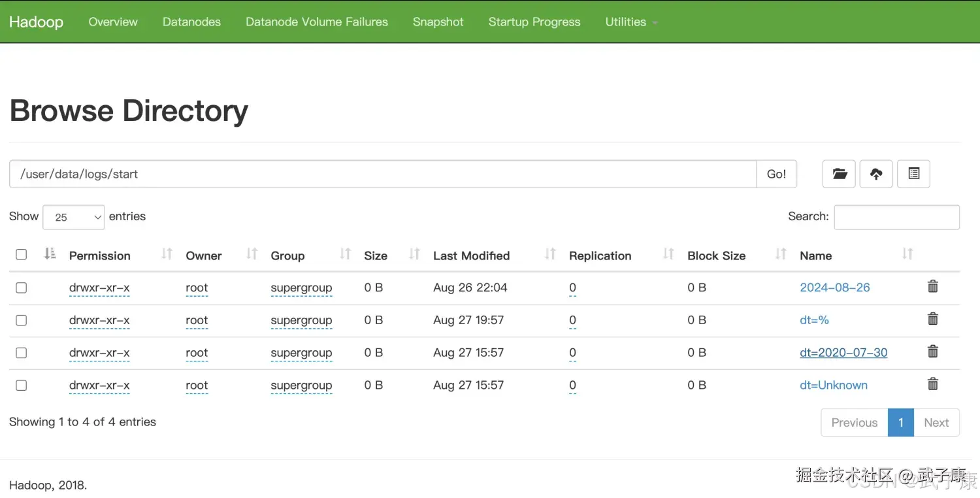The height and width of the screenshot is (498, 980).
Task: Check the box for 2024-08-26 row
Action: 22,288
